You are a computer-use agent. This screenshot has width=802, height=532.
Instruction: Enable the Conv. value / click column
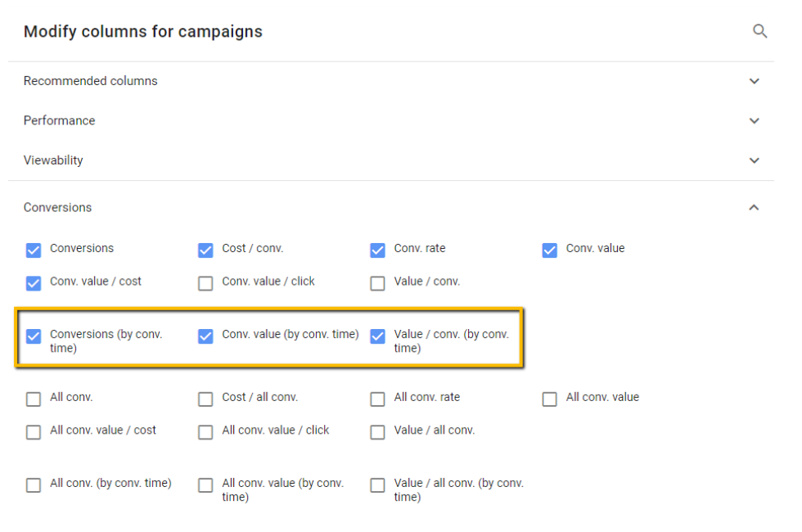pyautogui.click(x=205, y=282)
